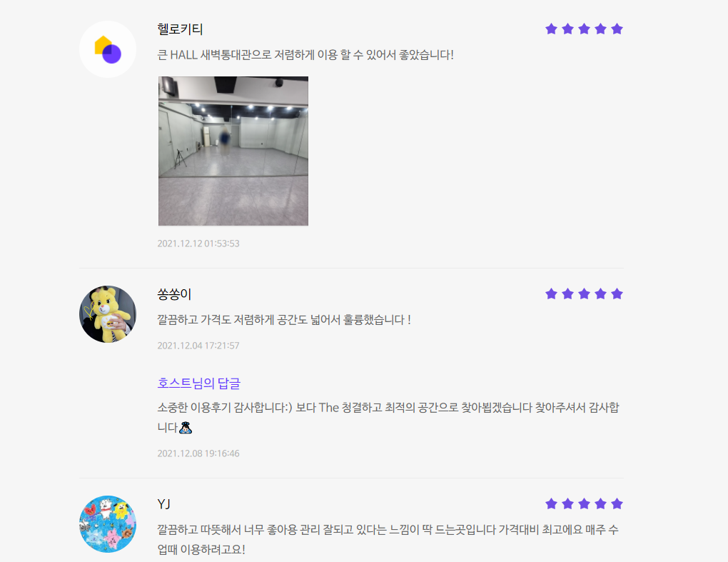The height and width of the screenshot is (562, 728).
Task: Open the dance hall review photo
Action: pos(233,151)
